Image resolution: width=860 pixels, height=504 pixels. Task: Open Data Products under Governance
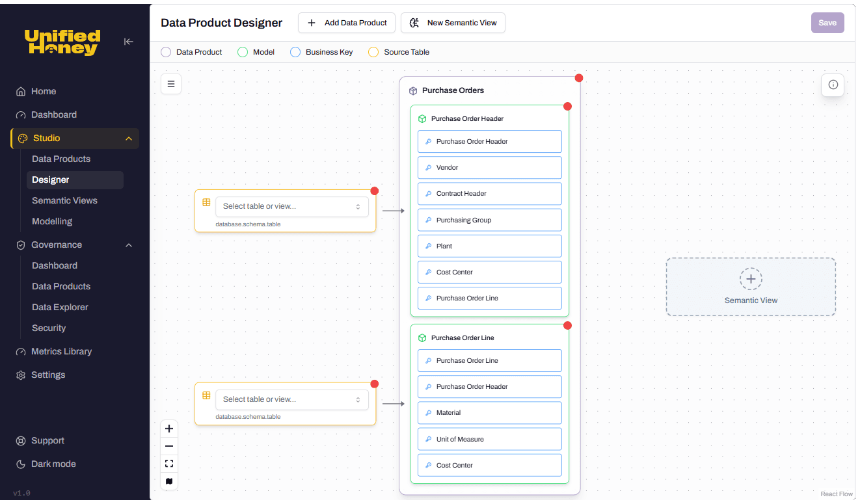(x=61, y=287)
